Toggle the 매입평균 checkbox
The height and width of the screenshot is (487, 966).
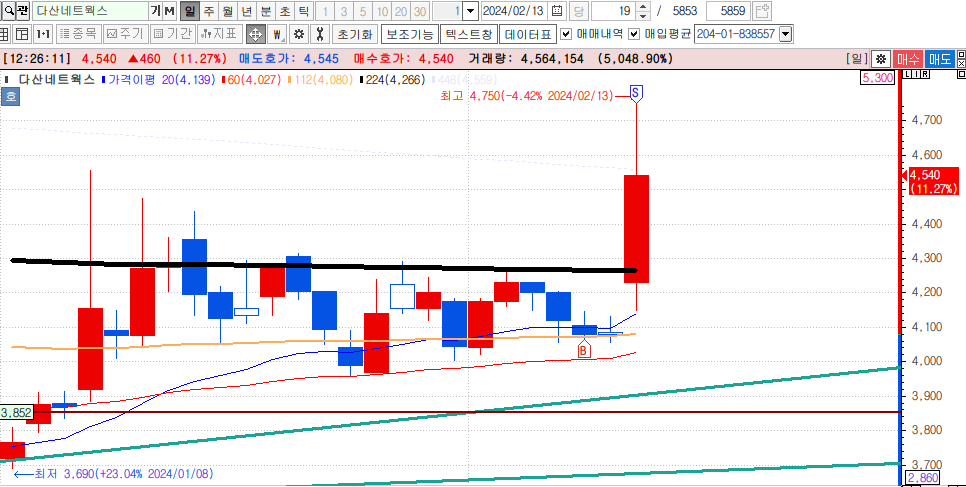tap(634, 34)
